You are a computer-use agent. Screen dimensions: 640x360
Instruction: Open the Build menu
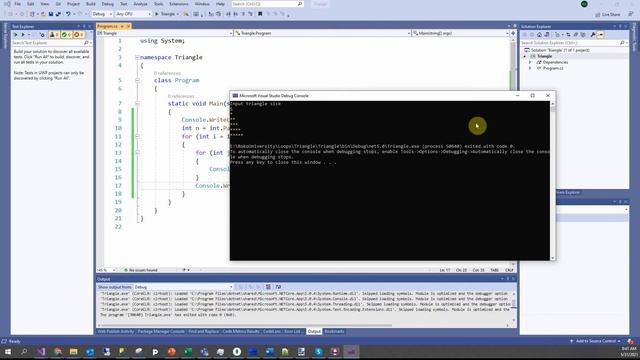[x=91, y=4]
